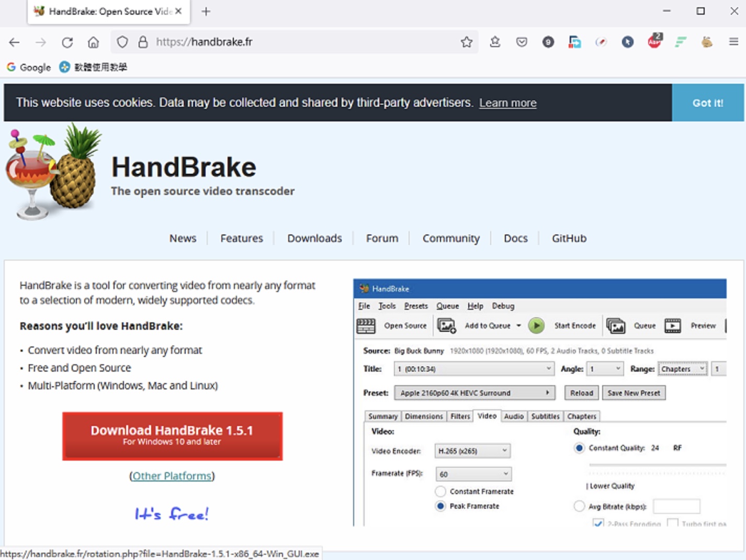
Task: Click the blue round cursor extension icon
Action: [628, 42]
